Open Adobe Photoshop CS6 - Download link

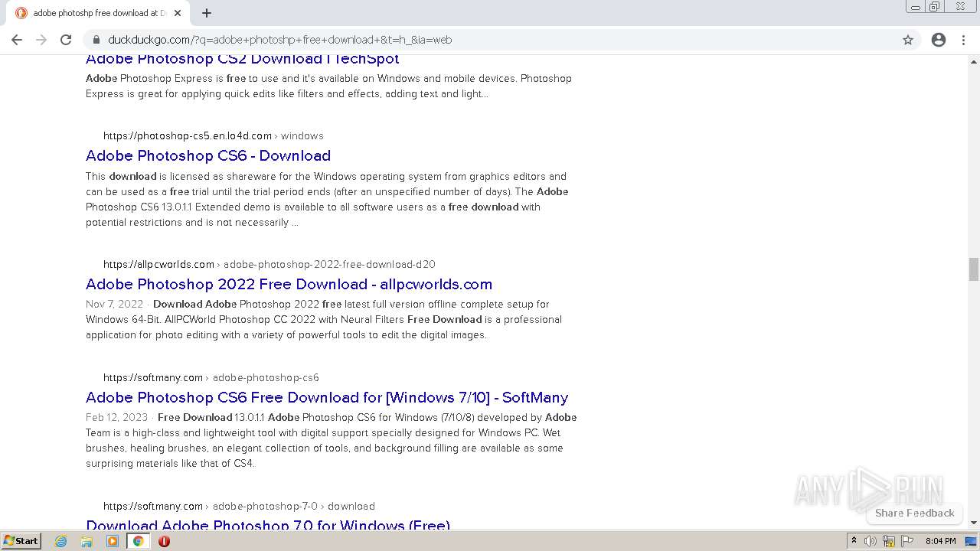pos(208,155)
